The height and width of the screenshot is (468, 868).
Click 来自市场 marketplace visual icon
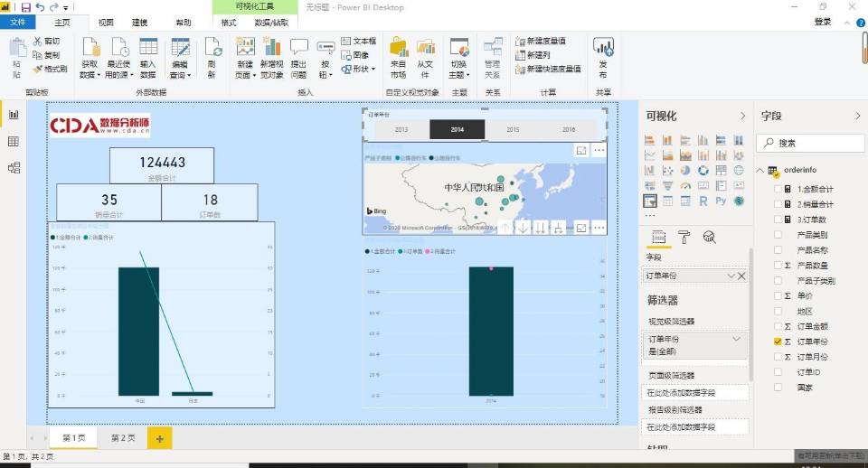pos(399,48)
